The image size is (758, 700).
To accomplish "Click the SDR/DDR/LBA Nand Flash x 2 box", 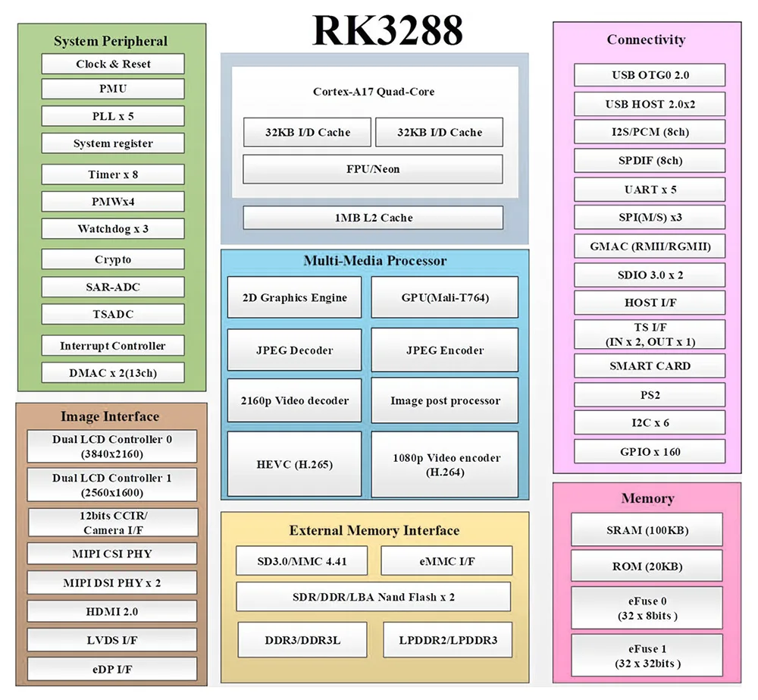I will coord(373,597).
